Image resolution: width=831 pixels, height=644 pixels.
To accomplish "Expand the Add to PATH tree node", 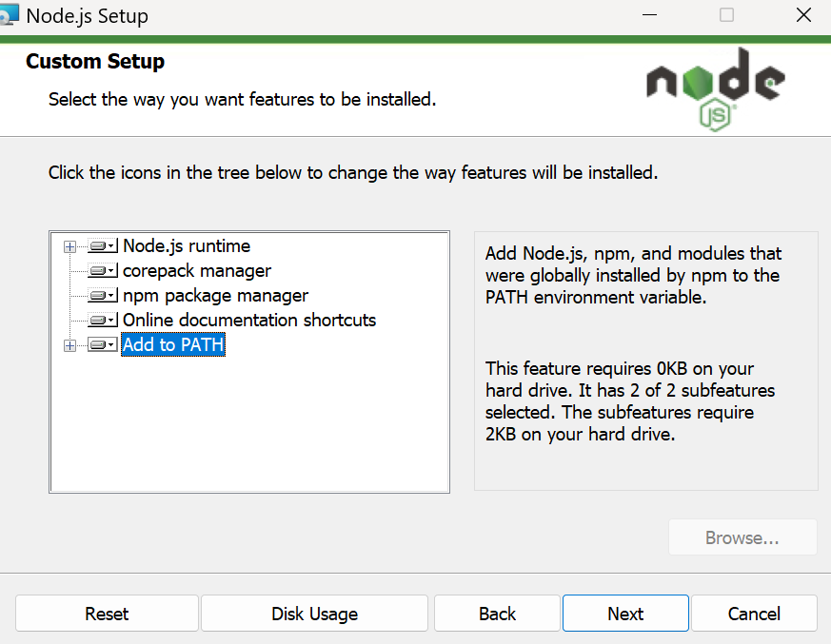I will 69,346.
